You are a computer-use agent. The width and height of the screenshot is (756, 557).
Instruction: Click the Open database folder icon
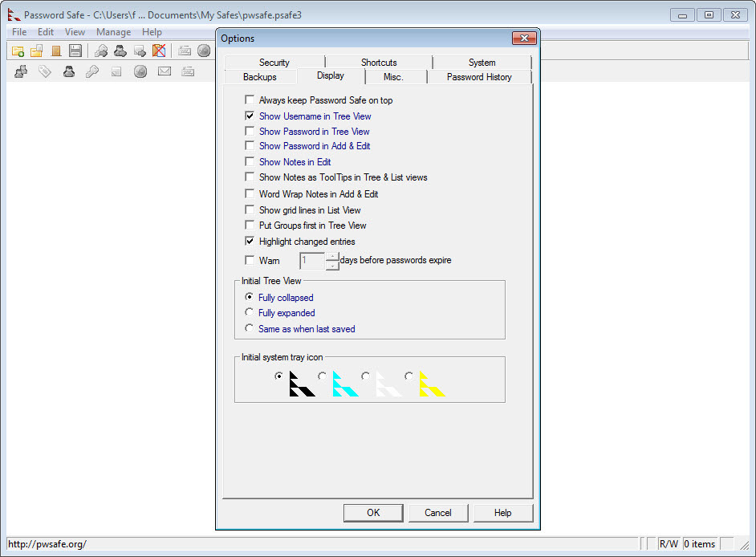click(37, 51)
